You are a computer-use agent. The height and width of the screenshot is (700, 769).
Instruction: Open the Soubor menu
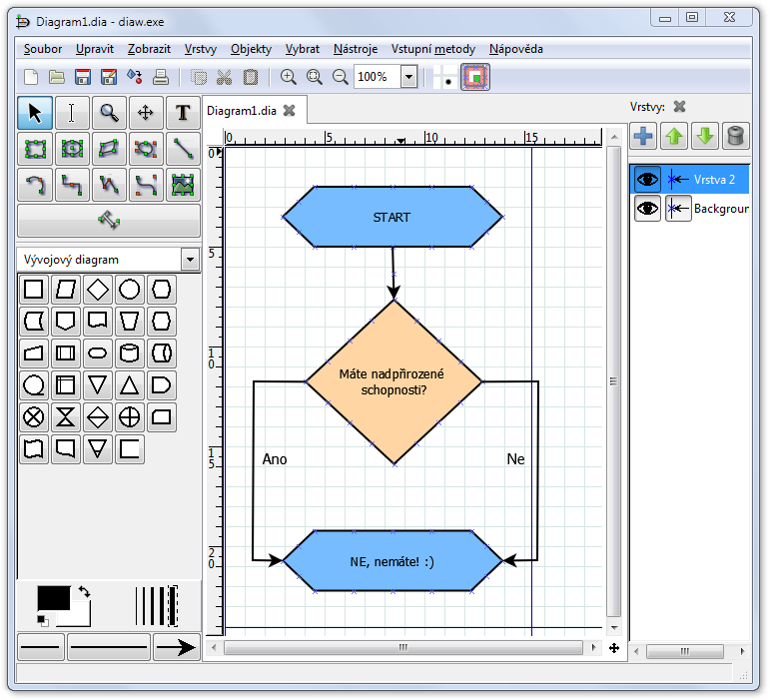(x=43, y=49)
